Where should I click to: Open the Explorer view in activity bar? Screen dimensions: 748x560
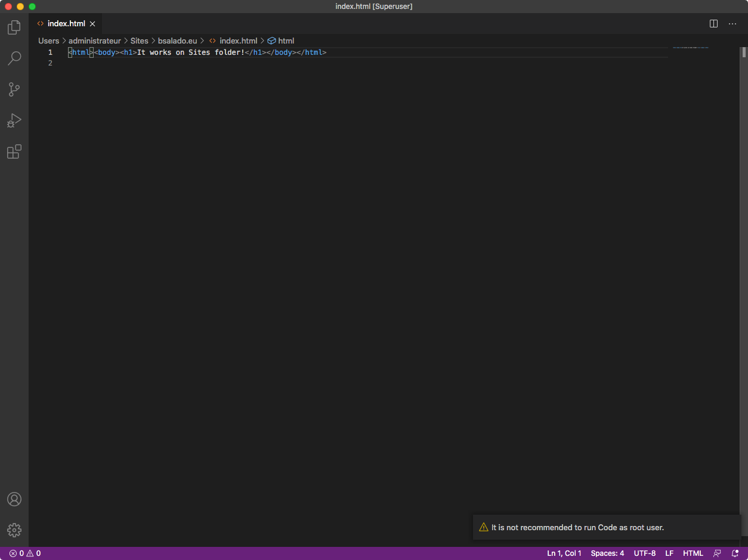(14, 27)
